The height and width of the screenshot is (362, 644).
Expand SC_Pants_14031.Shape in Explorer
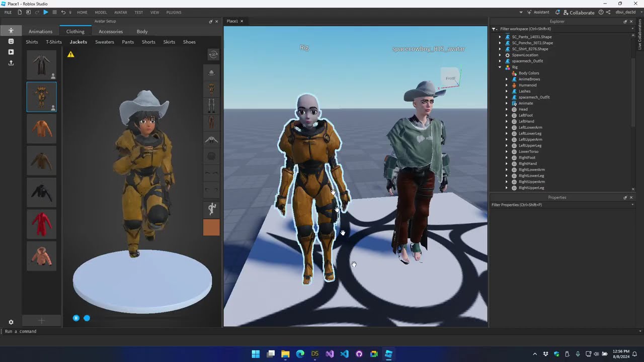click(500, 37)
